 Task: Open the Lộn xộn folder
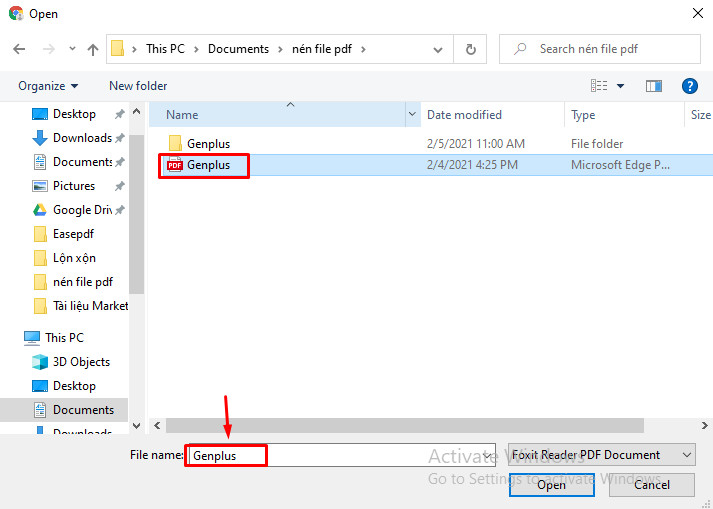coord(65,258)
